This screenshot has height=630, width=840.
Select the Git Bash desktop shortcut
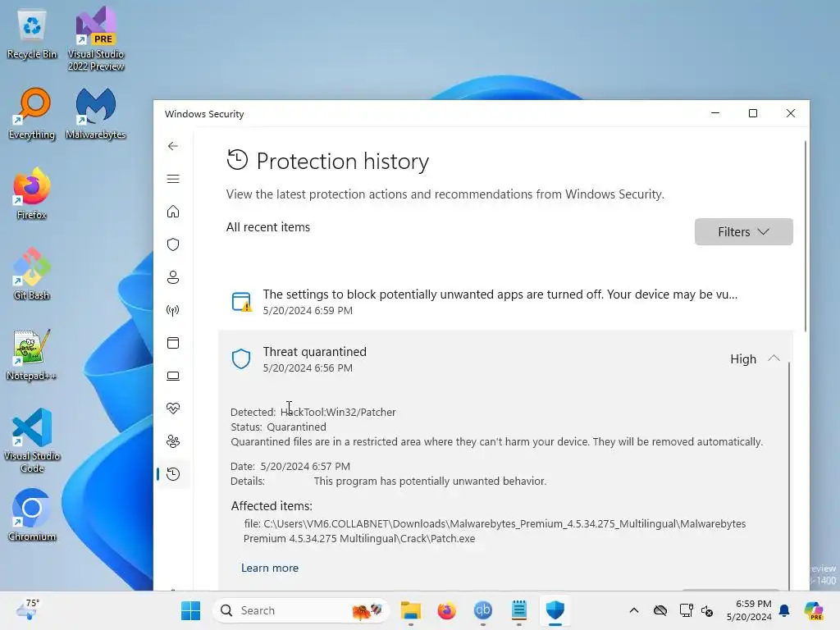coord(32,274)
